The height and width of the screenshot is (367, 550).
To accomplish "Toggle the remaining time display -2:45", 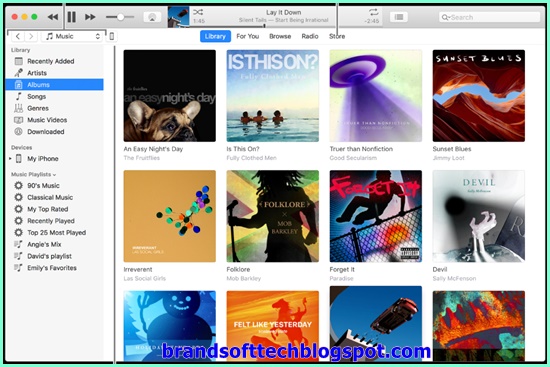I will click(x=372, y=21).
